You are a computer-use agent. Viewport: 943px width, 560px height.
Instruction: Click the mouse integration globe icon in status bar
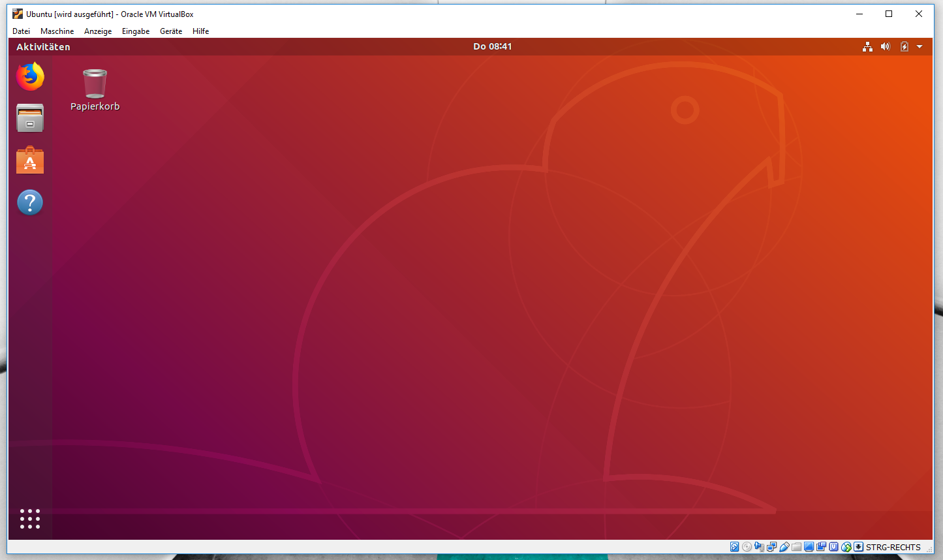point(846,547)
